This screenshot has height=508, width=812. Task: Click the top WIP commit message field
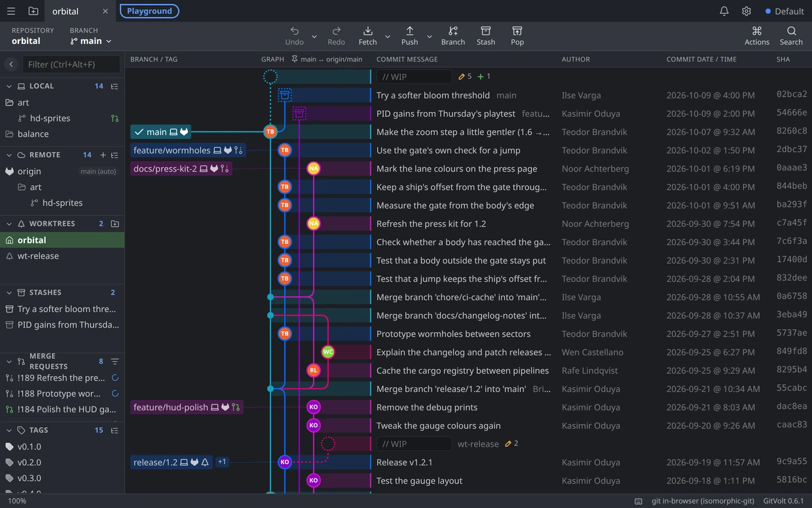414,77
